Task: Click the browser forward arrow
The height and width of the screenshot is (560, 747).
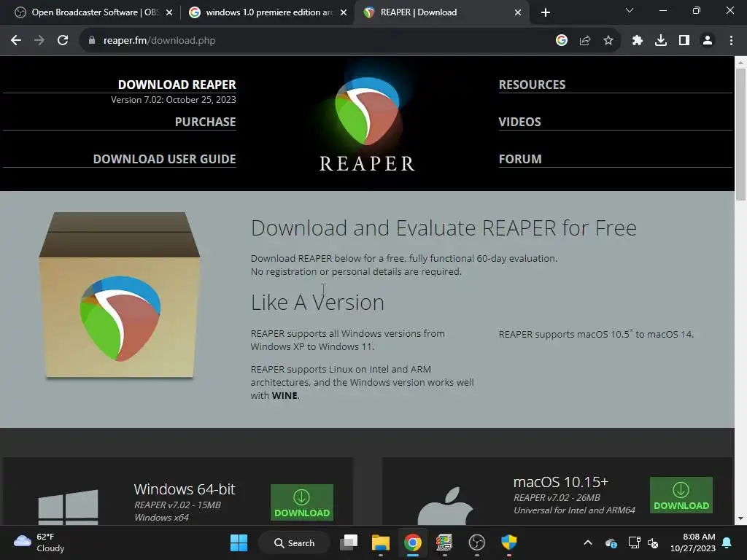Action: click(39, 41)
